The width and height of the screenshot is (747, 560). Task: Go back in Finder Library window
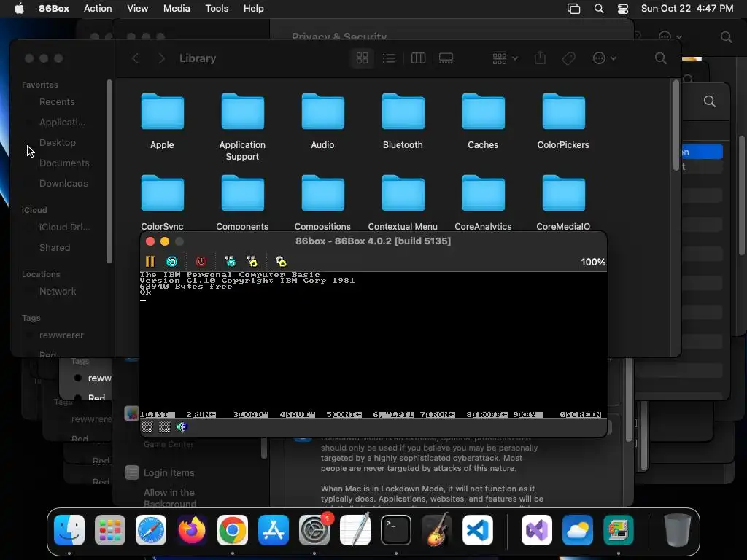(x=135, y=58)
